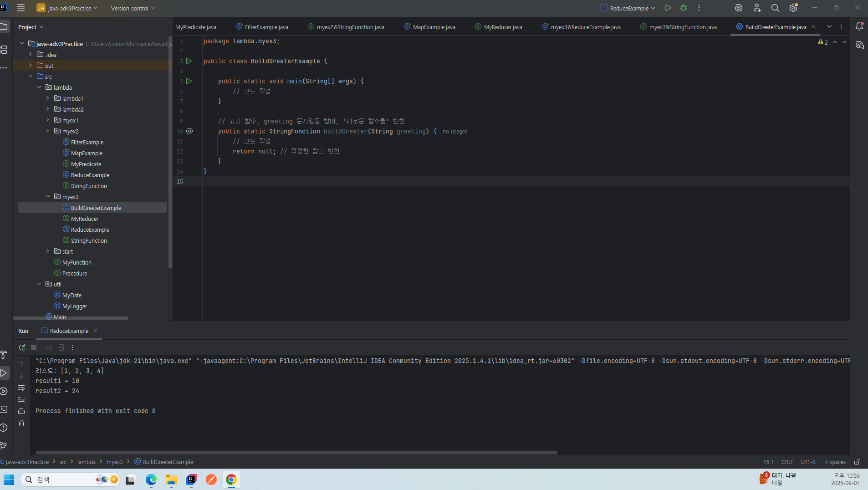Print the console output

click(x=21, y=411)
